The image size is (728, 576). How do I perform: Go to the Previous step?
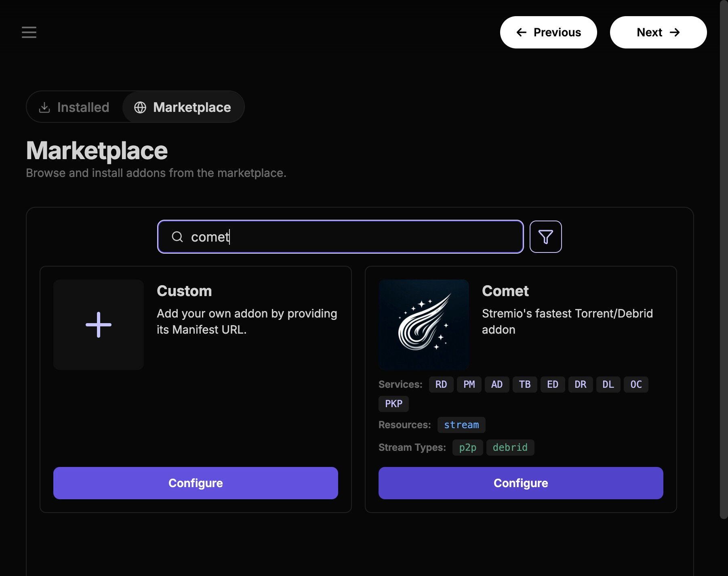[548, 32]
